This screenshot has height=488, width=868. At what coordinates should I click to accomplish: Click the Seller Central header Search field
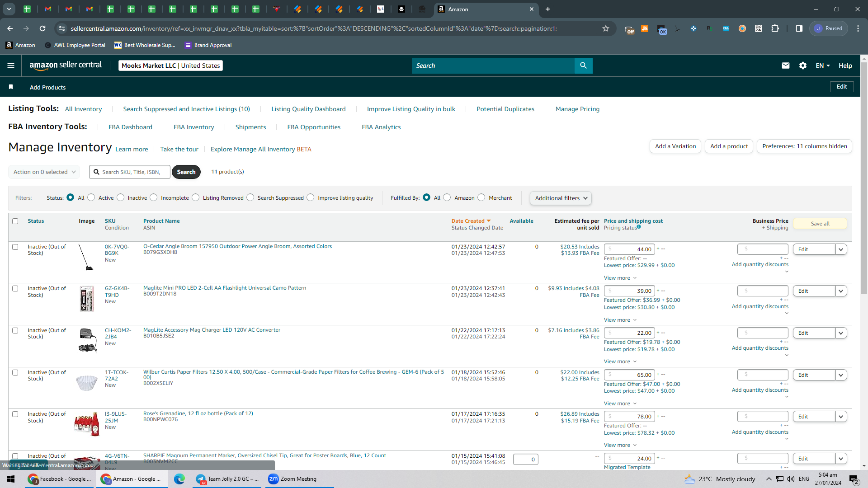click(x=493, y=66)
